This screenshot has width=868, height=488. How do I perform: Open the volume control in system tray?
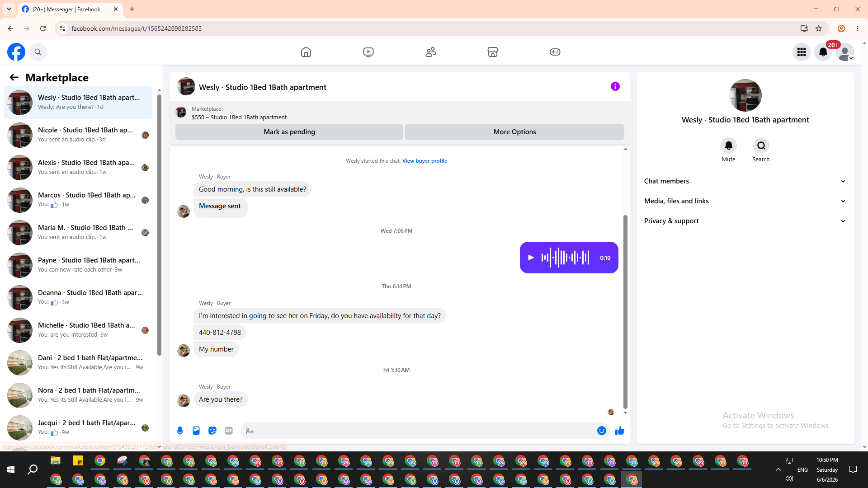789,479
